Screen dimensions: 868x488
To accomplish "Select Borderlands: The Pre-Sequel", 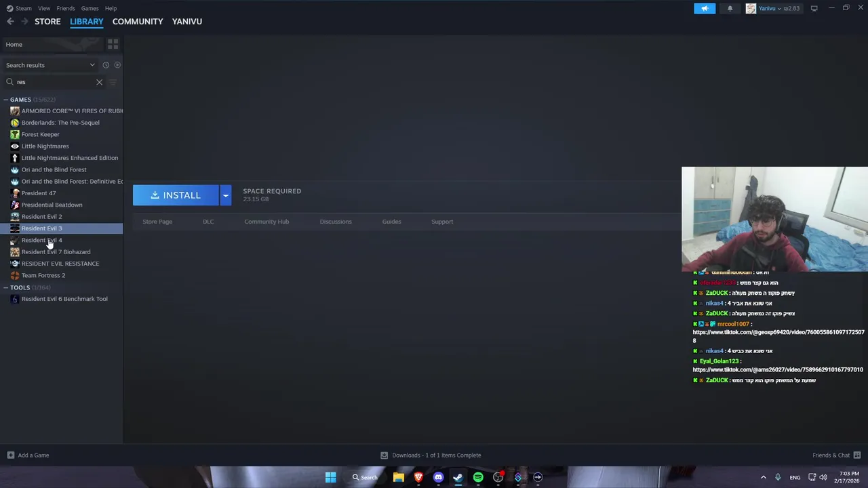I will tap(62, 123).
